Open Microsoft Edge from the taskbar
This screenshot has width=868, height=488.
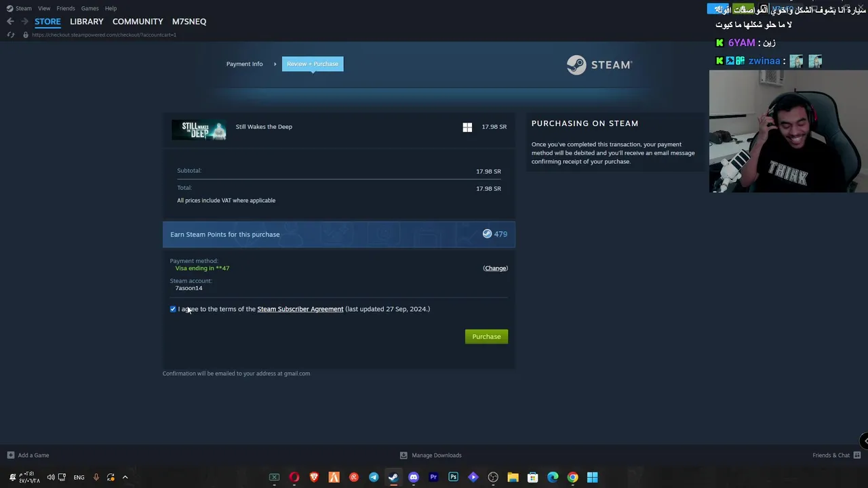pyautogui.click(x=553, y=477)
